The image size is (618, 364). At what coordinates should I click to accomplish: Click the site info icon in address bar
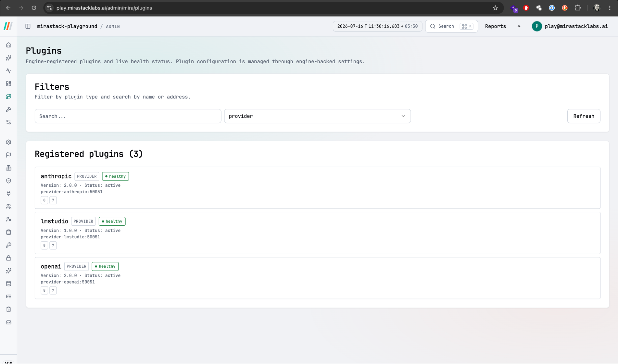pyautogui.click(x=49, y=8)
